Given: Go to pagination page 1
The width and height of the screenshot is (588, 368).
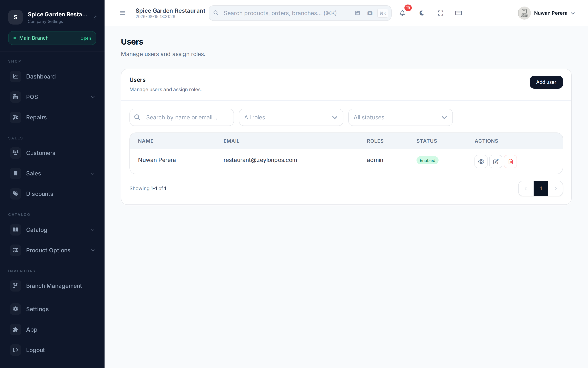Looking at the screenshot, I should (541, 188).
